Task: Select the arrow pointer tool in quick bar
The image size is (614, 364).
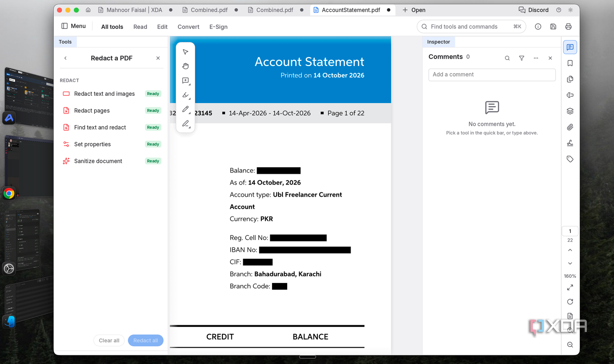Action: point(186,52)
